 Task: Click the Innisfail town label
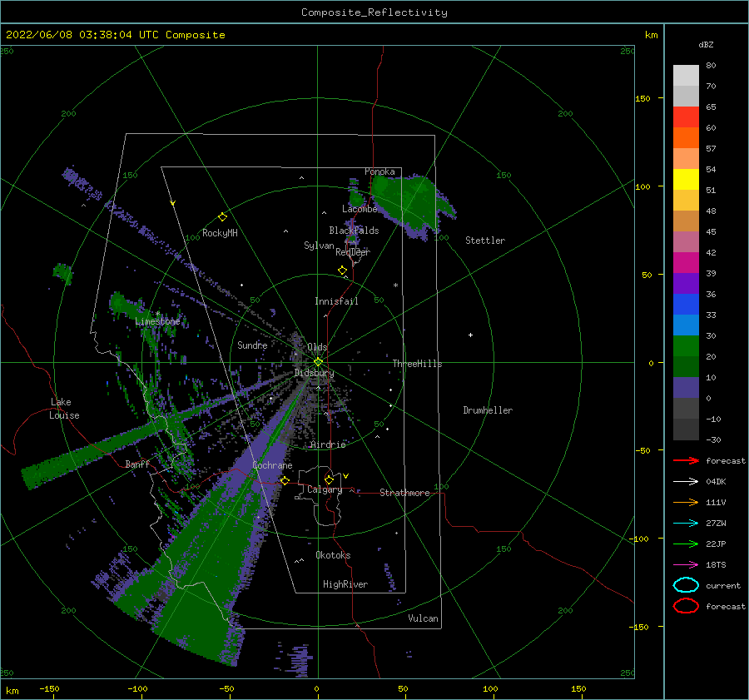(x=336, y=301)
